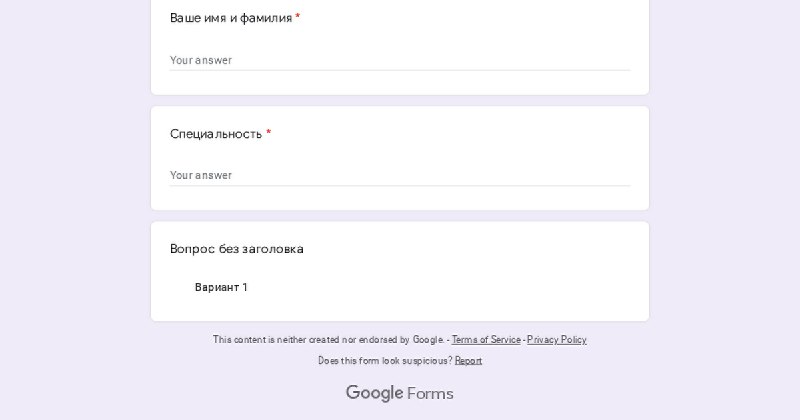Screen dimensions: 800x420
Task: Click empty space in the name question card
Action: pyautogui.click(x=459, y=20)
